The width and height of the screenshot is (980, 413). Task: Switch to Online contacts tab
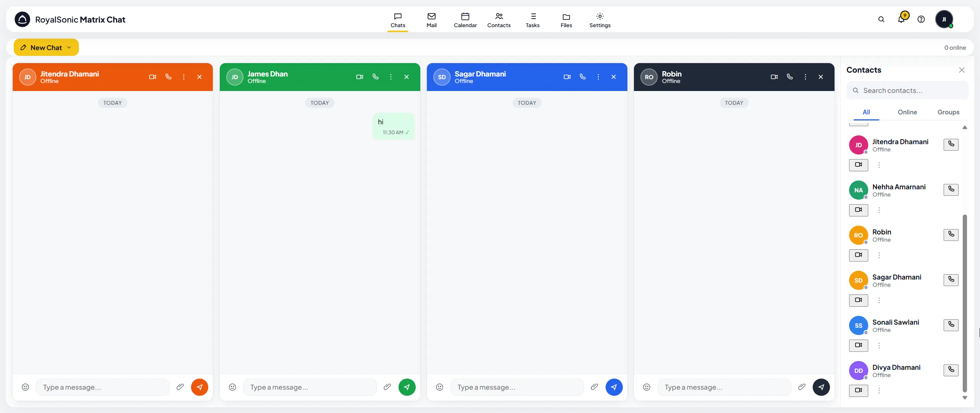[907, 112]
